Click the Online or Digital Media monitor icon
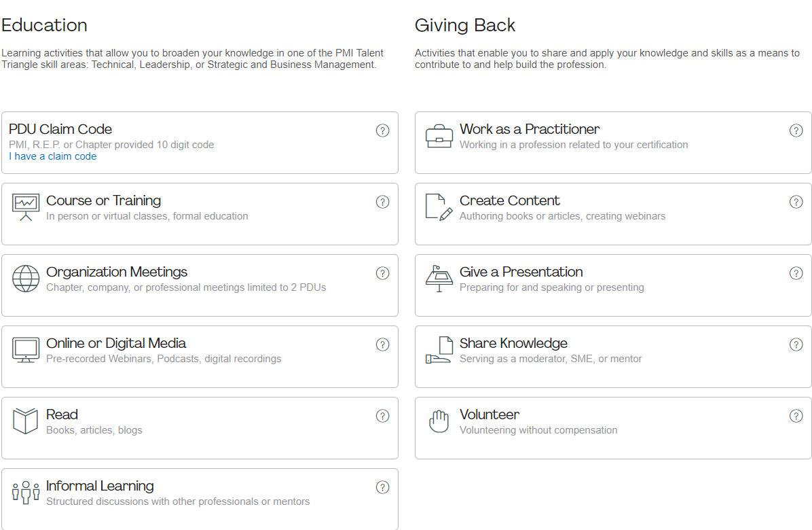This screenshot has height=530, width=812. pos(26,350)
